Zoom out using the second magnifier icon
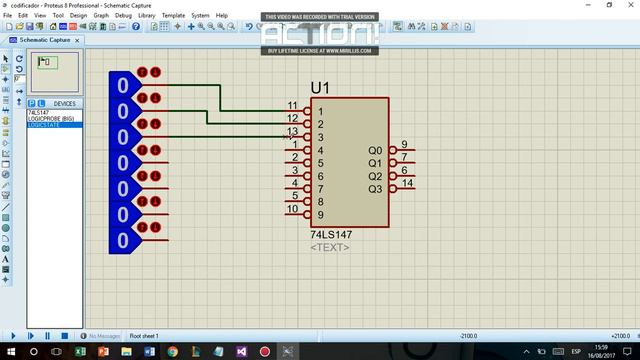Viewport: 640px width, 360px height. point(211,27)
